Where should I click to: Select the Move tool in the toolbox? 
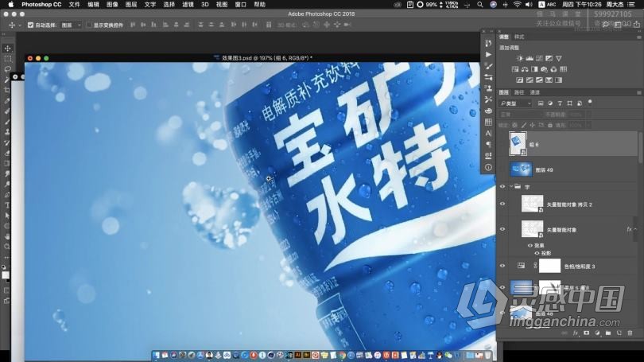point(7,49)
